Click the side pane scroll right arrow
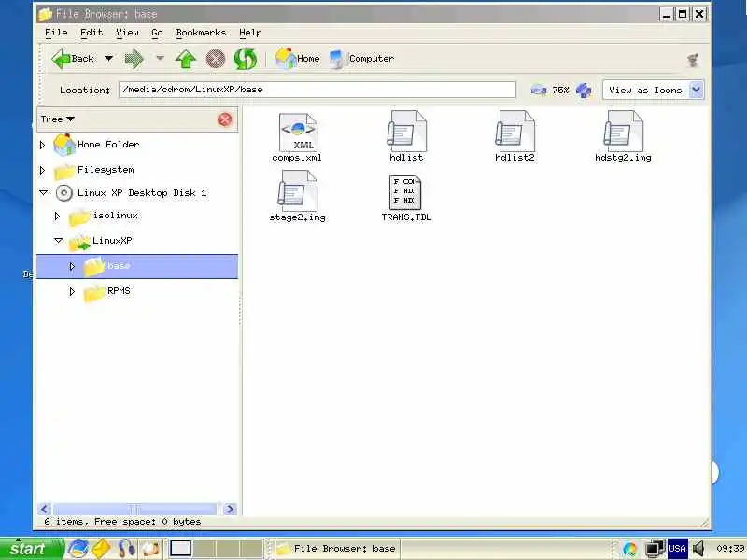The width and height of the screenshot is (747, 560). click(x=230, y=509)
